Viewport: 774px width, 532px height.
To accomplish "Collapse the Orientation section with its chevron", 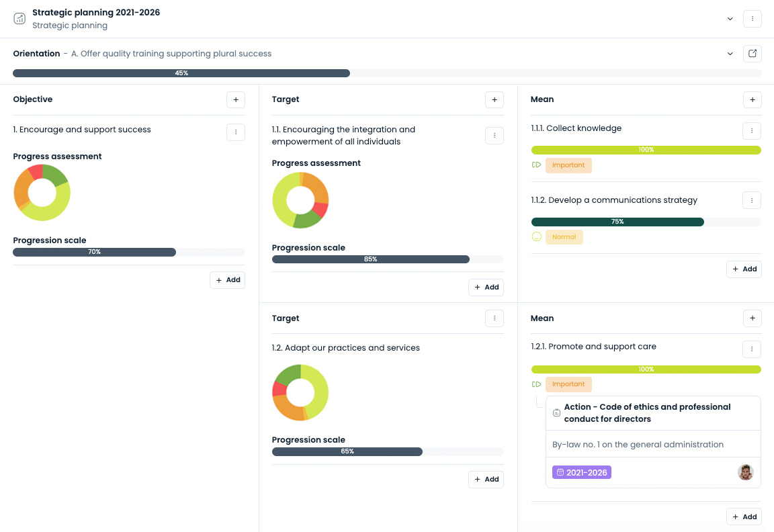I will click(730, 53).
